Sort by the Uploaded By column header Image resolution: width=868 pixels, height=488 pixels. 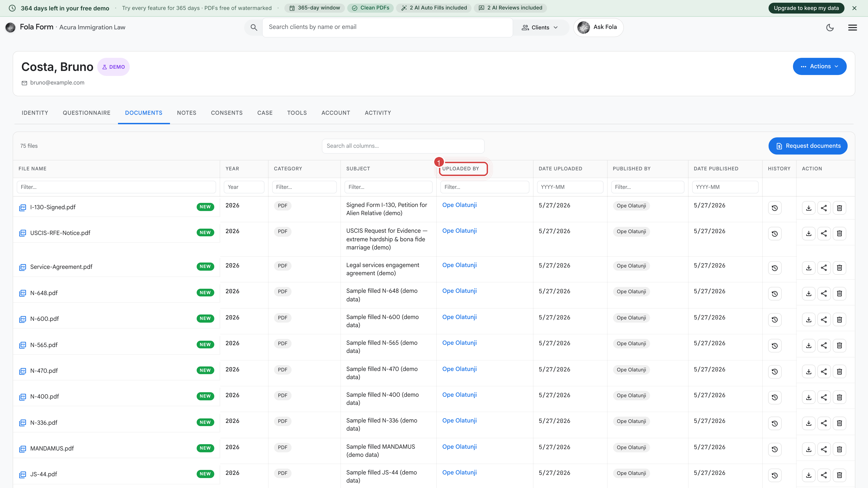460,169
